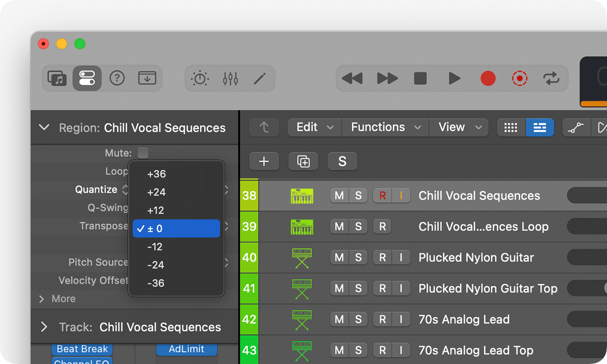Click the add track plus button
607x364 pixels.
tap(264, 161)
